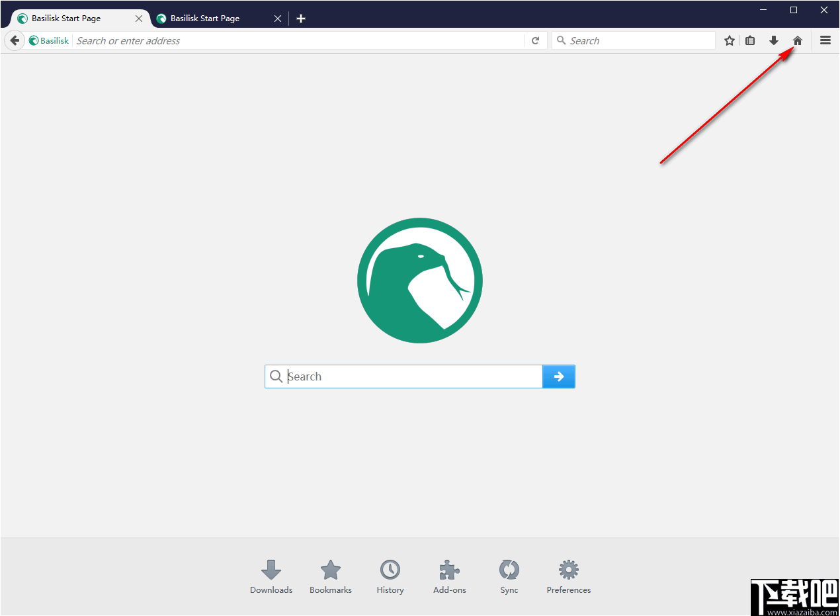
Task: Maximize the browser window
Action: 794,10
